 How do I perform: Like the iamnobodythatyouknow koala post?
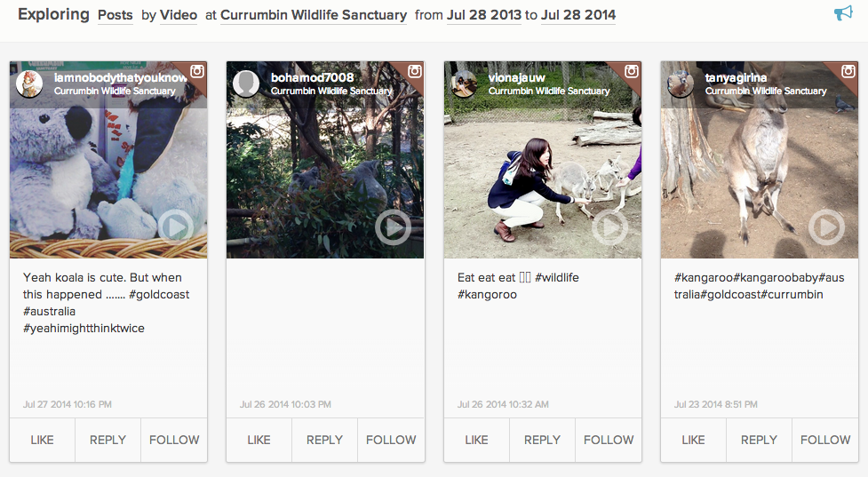tap(42, 440)
